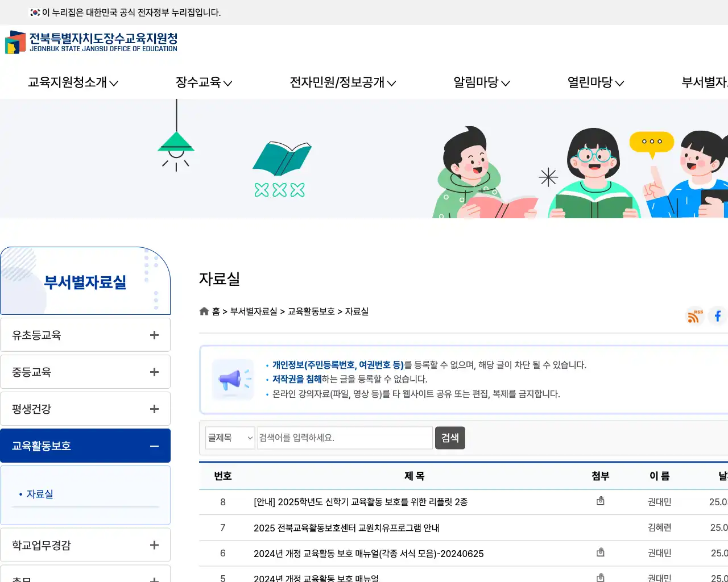The height and width of the screenshot is (582, 728).
Task: Open 전자민원/정보공개 top menu
Action: (343, 82)
